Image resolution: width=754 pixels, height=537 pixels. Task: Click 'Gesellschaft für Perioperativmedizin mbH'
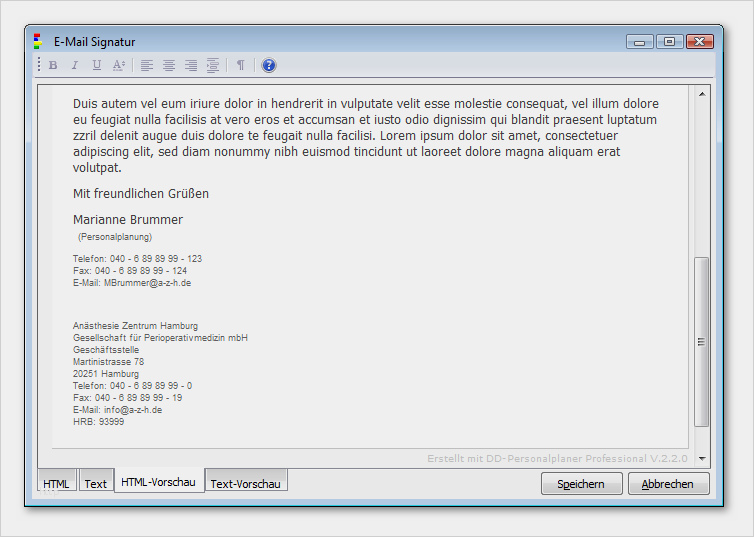point(160,337)
